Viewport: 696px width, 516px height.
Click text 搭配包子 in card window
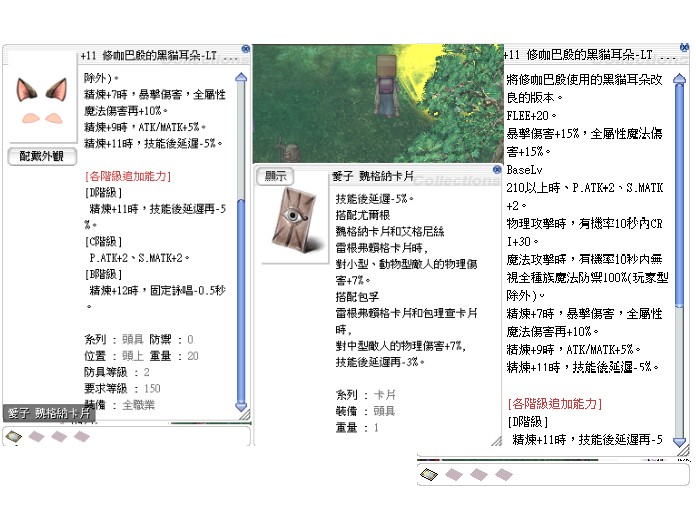pyautogui.click(x=357, y=297)
